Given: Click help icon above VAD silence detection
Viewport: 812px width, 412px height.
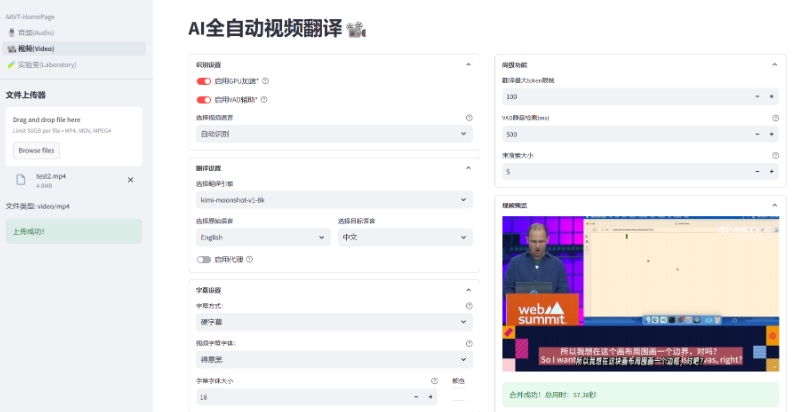Looking at the screenshot, I should point(775,118).
